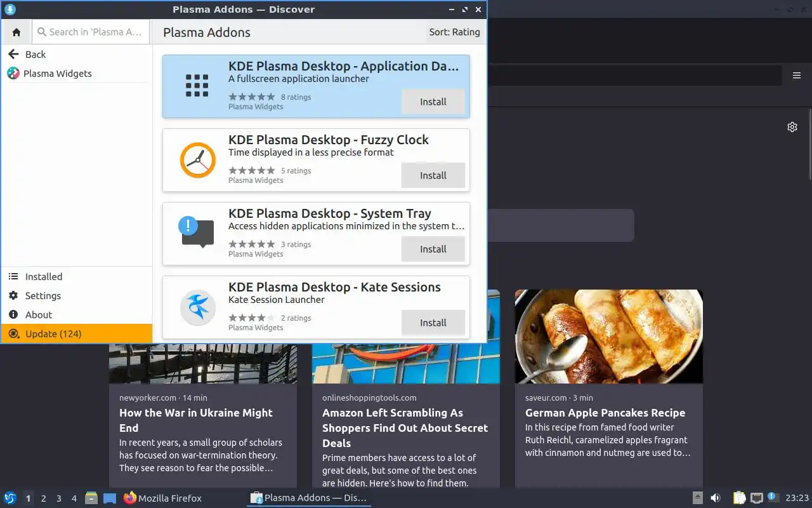Click the search magnifier icon in Discover

[42, 32]
